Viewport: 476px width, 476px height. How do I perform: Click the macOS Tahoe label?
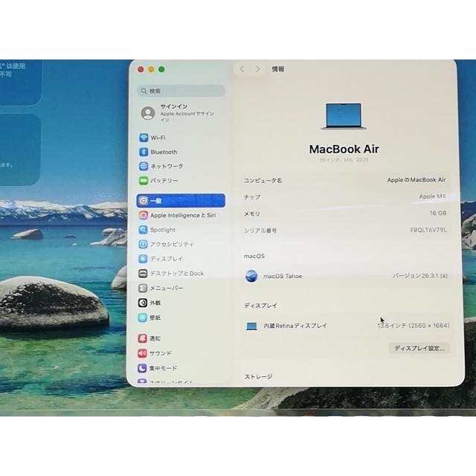point(283,276)
